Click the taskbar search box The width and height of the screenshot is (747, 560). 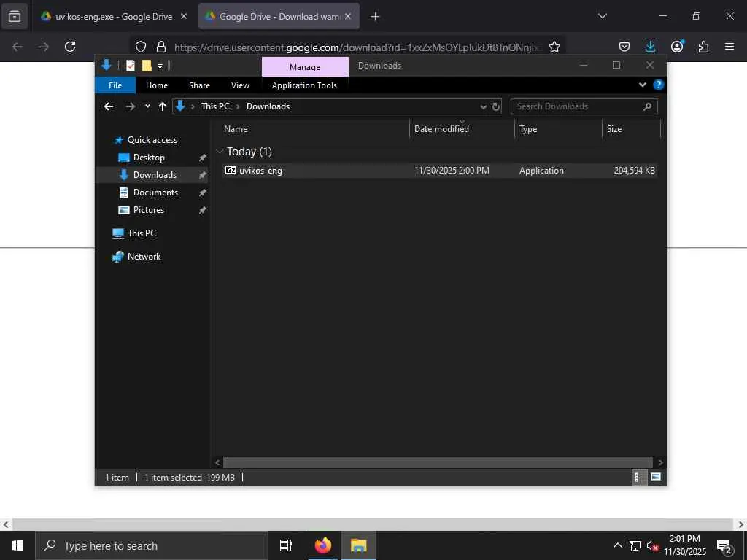click(152, 545)
